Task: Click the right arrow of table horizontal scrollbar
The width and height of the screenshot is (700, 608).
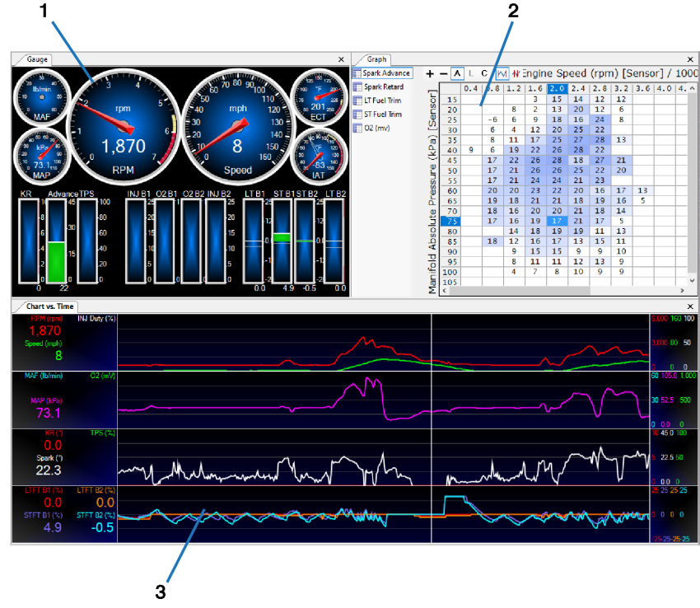Action: [x=682, y=291]
